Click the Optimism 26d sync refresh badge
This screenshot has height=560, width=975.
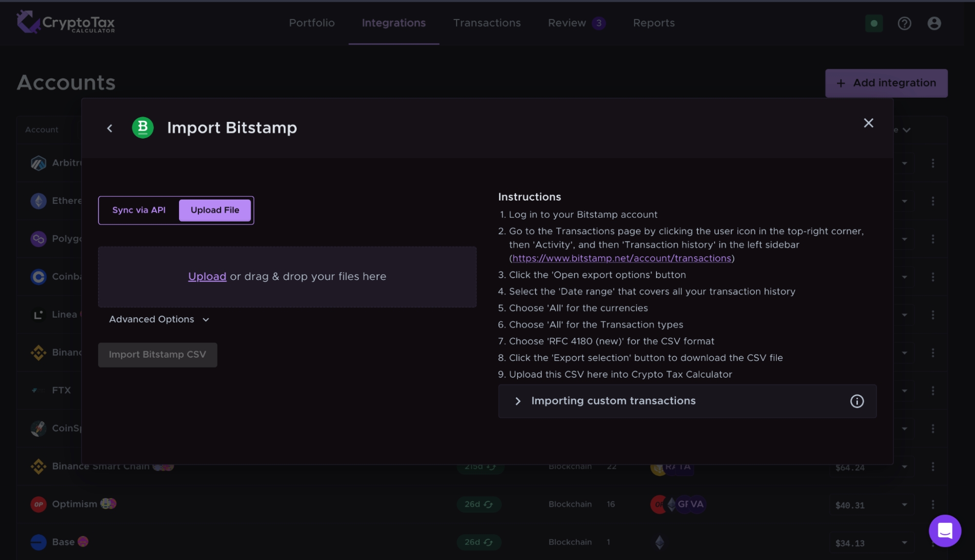[x=478, y=504]
